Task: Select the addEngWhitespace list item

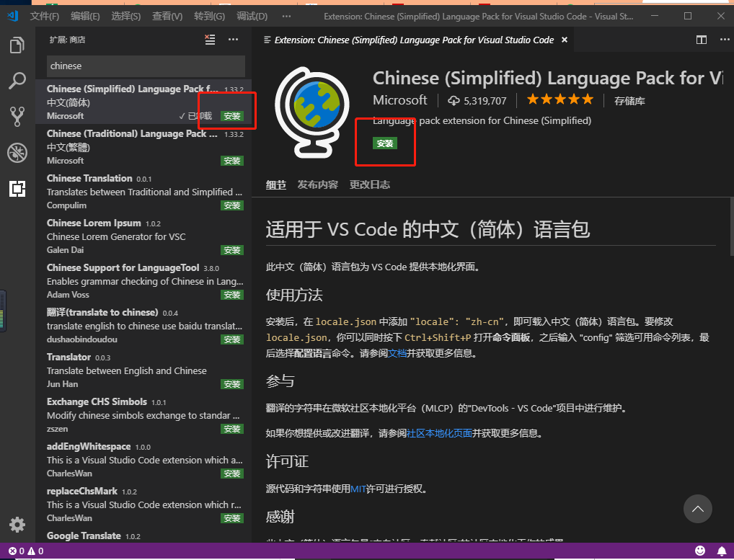Action: point(143,460)
